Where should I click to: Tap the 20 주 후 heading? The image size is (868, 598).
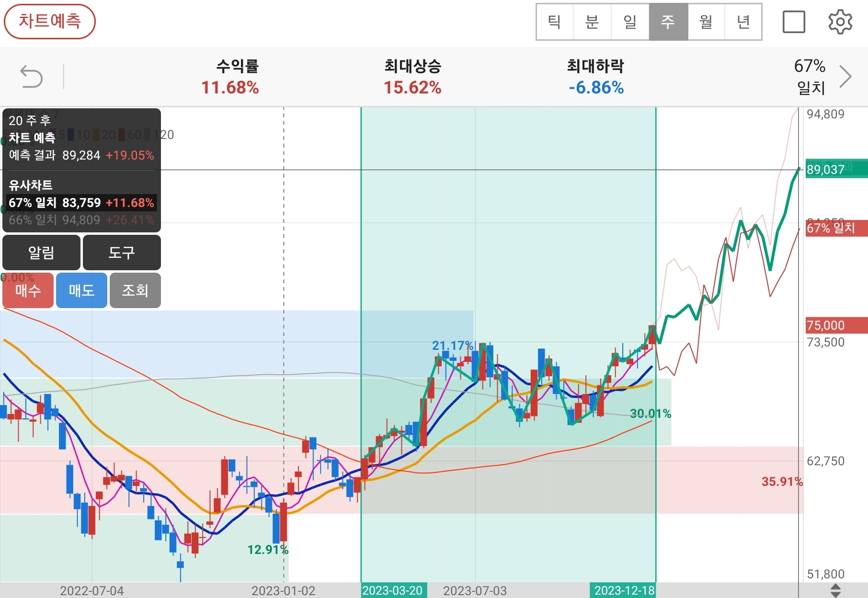pyautogui.click(x=30, y=120)
